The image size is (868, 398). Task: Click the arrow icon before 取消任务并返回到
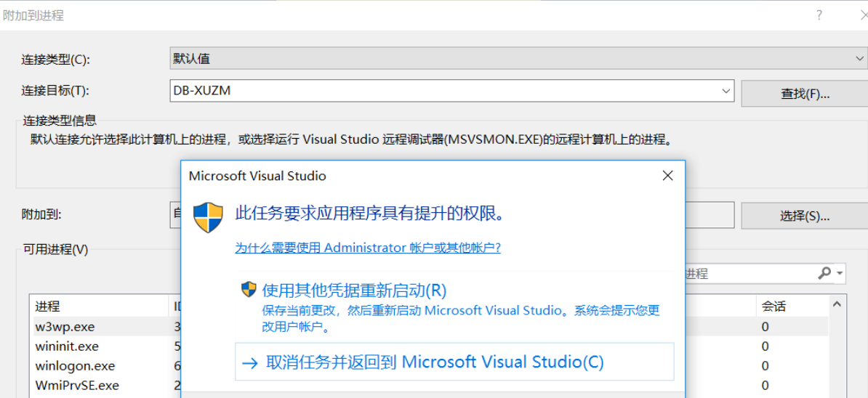250,362
